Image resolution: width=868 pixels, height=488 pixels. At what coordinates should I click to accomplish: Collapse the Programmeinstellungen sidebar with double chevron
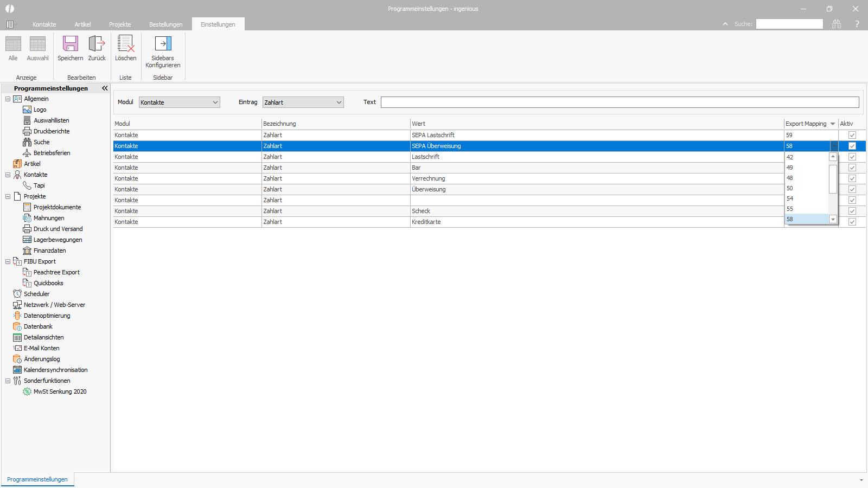(105, 88)
